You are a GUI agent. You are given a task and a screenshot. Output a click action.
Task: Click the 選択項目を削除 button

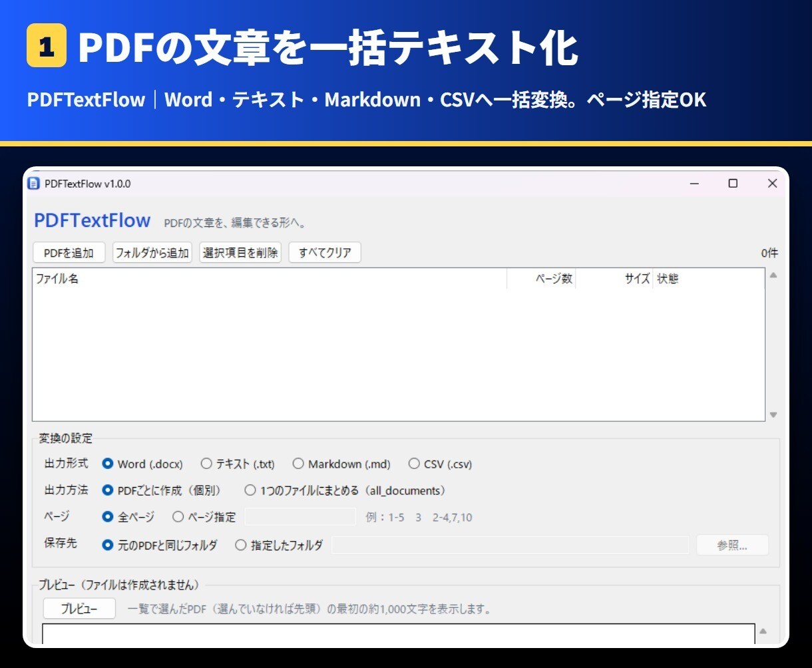tap(240, 253)
